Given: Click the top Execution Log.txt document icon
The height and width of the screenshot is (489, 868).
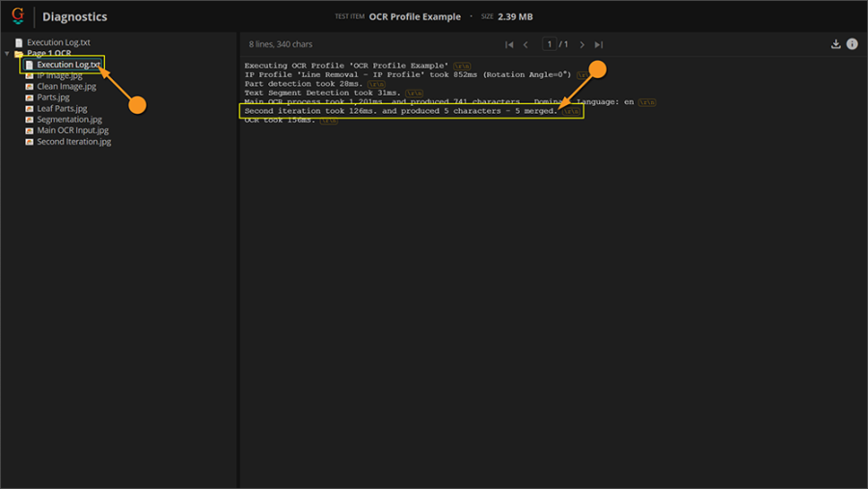Looking at the screenshot, I should click(19, 42).
